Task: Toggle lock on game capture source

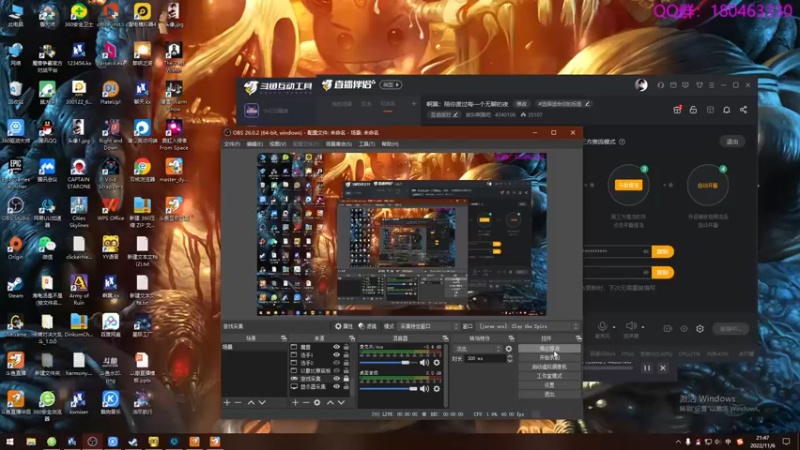Action: (346, 379)
